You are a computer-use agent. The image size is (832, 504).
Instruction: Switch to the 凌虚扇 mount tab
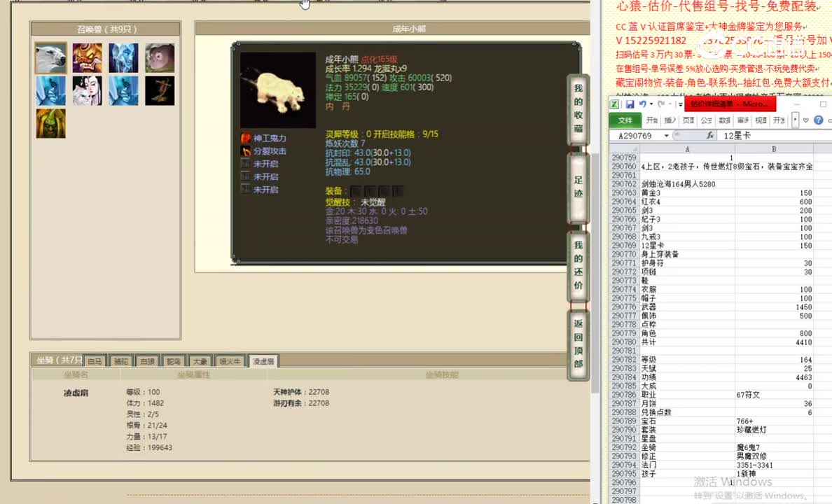[x=263, y=360]
